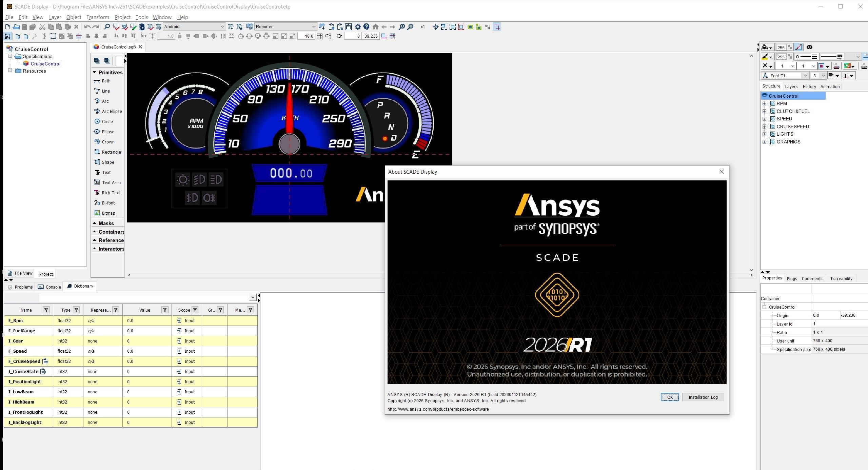Close the About SCADE Display dialog

[722, 172]
